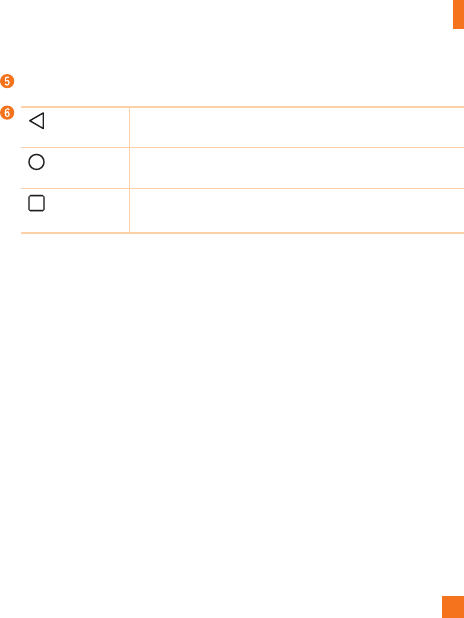Click the vertical divider between table columns

coord(129,170)
